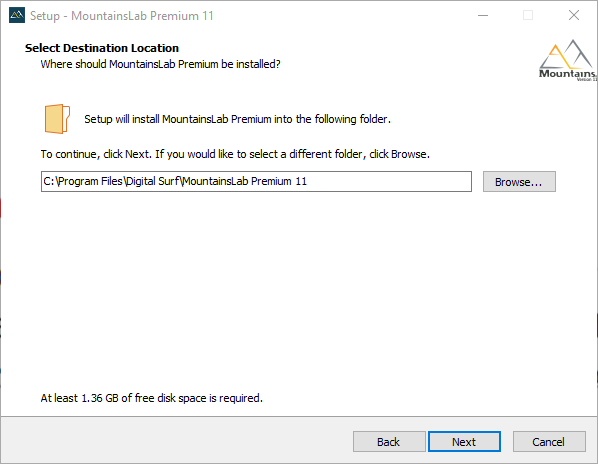Click the empty area below the path field

[297, 290]
